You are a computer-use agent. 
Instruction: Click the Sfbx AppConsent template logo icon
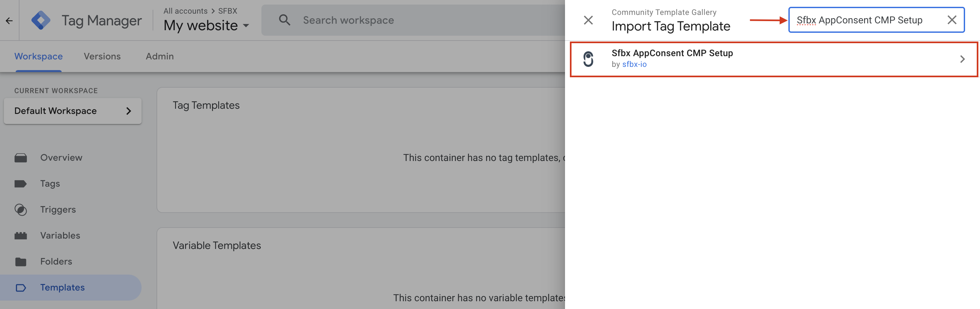588,59
